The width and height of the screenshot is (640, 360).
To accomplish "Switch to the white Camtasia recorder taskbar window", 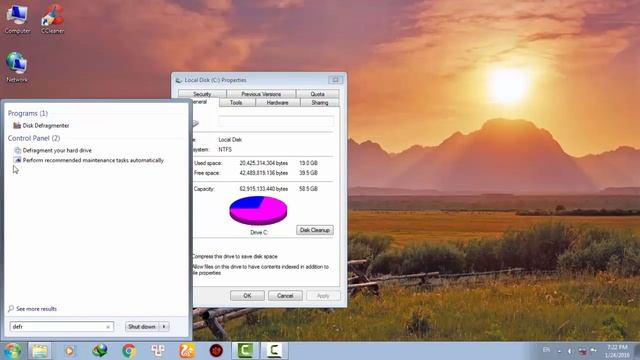I will (274, 351).
